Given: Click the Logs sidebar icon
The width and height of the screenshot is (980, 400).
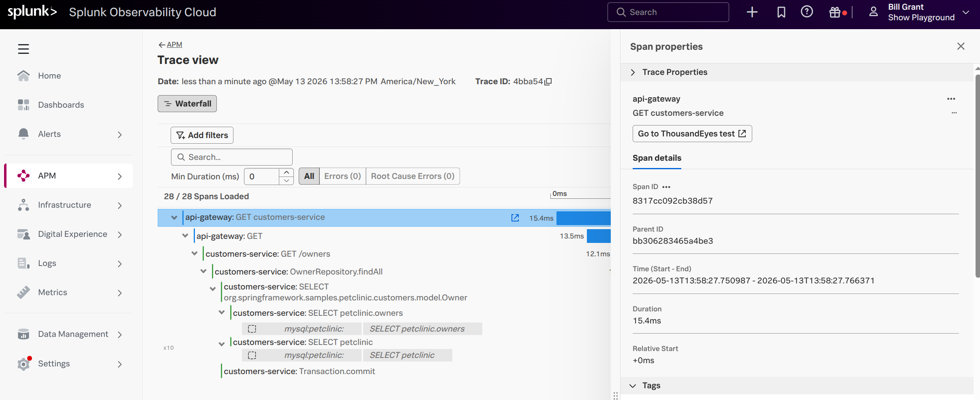Looking at the screenshot, I should pyautogui.click(x=24, y=263).
